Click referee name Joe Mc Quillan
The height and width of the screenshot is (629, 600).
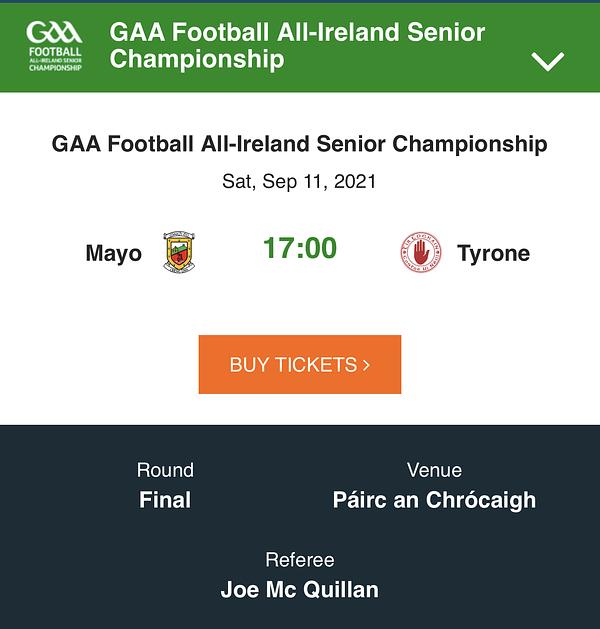(300, 590)
